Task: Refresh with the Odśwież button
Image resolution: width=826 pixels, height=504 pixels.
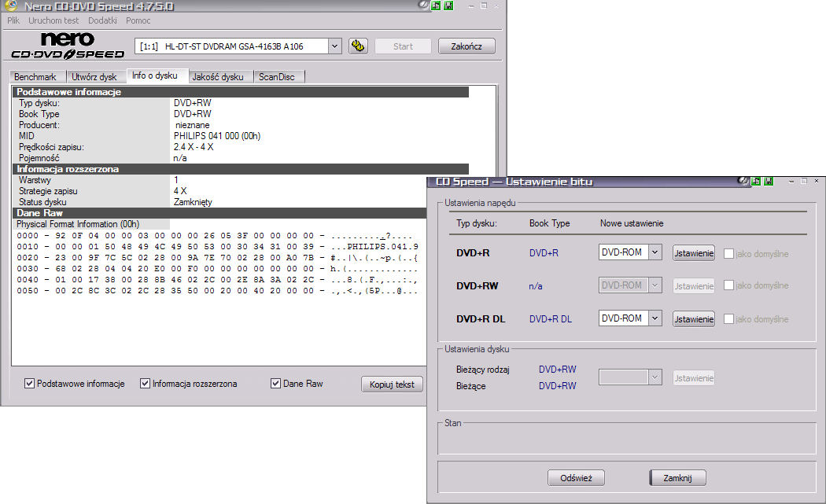Action: coord(577,478)
